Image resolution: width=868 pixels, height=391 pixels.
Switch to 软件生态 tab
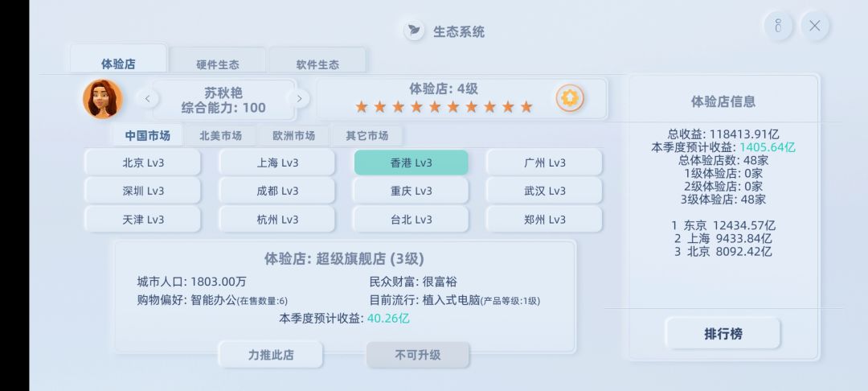click(317, 64)
